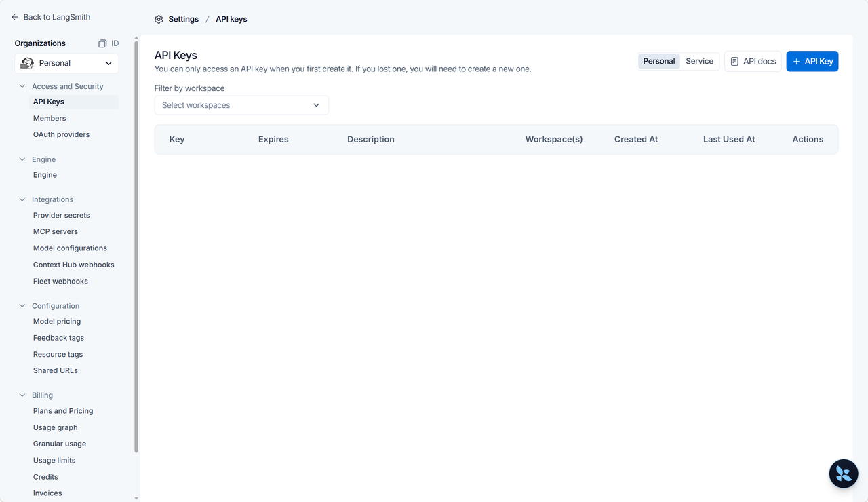Open Plans and Pricing page
The height and width of the screenshot is (502, 868).
pyautogui.click(x=63, y=411)
